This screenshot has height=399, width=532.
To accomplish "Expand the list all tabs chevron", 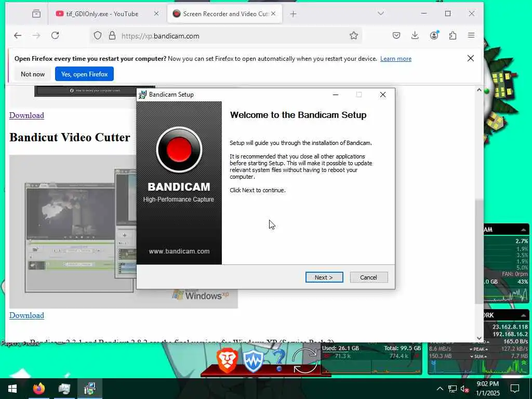I will [381, 14].
